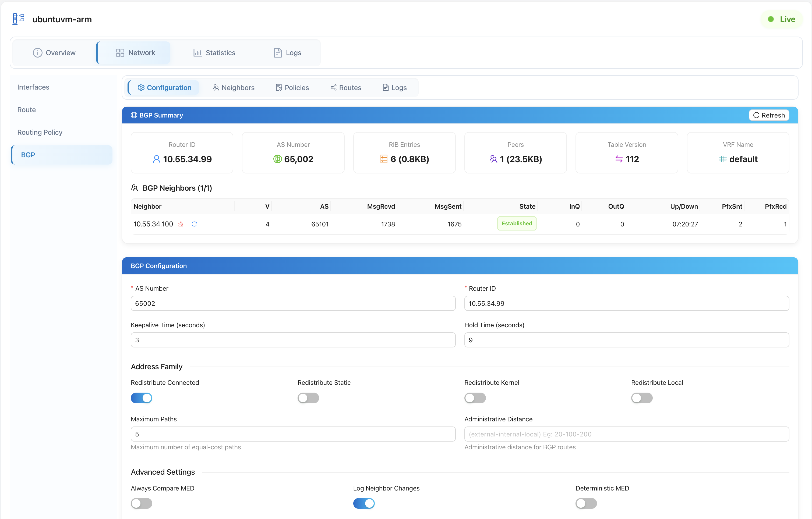Viewport: 812px width, 519px height.
Task: Click the AS Number globe icon
Action: 277,159
